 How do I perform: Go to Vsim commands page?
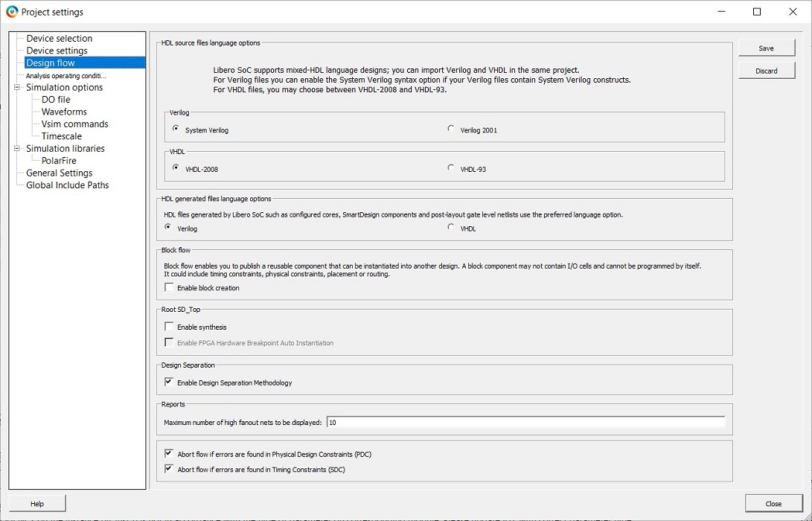click(74, 124)
